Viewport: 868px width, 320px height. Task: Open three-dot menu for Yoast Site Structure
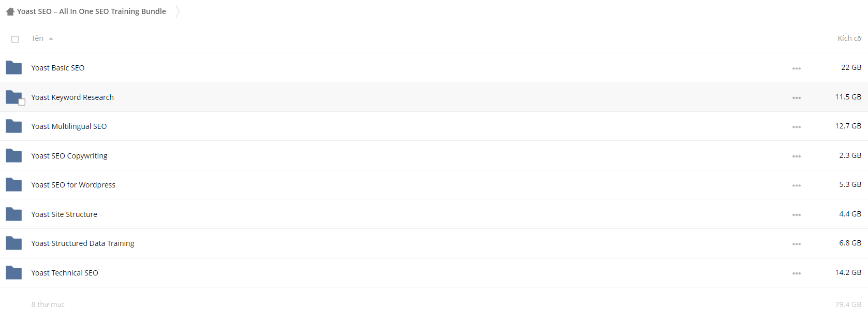(797, 215)
